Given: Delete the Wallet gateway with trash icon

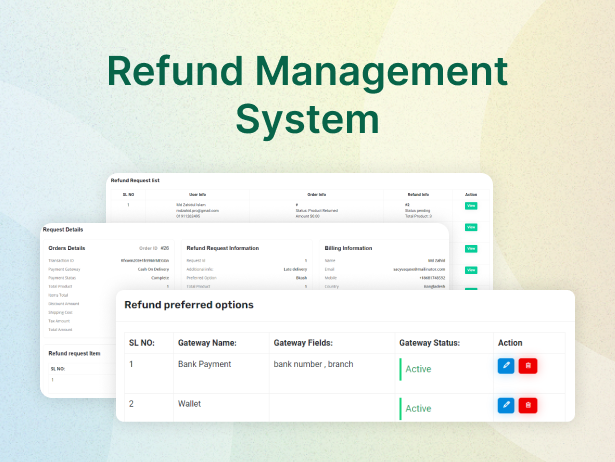Looking at the screenshot, I should (x=528, y=405).
